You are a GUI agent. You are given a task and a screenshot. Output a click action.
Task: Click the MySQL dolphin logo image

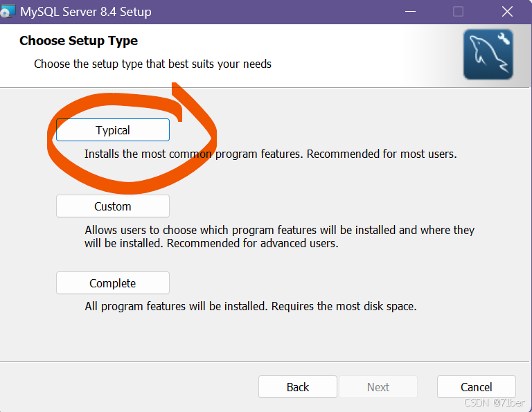coord(488,54)
